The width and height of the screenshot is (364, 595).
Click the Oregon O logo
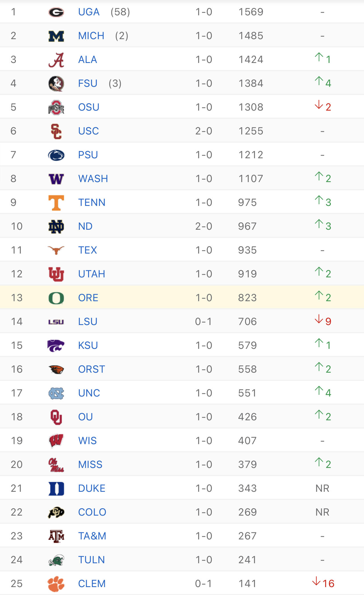coord(56,298)
